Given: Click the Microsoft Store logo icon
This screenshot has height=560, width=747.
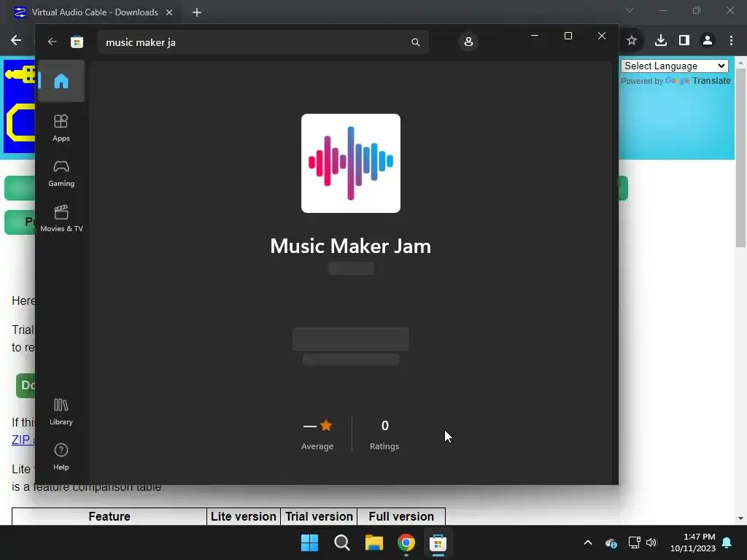Looking at the screenshot, I should 77,42.
